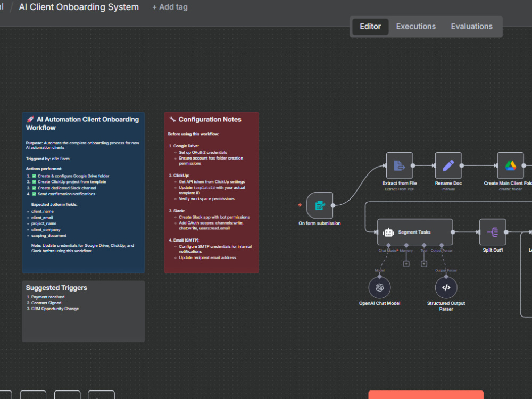Click 'Set up OAuth2 credentials' note line
This screenshot has height=399, width=532.
pos(203,152)
